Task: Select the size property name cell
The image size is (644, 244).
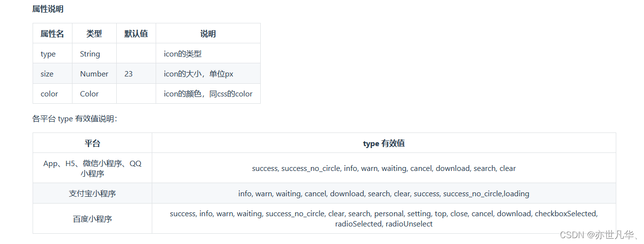Action: pos(47,74)
